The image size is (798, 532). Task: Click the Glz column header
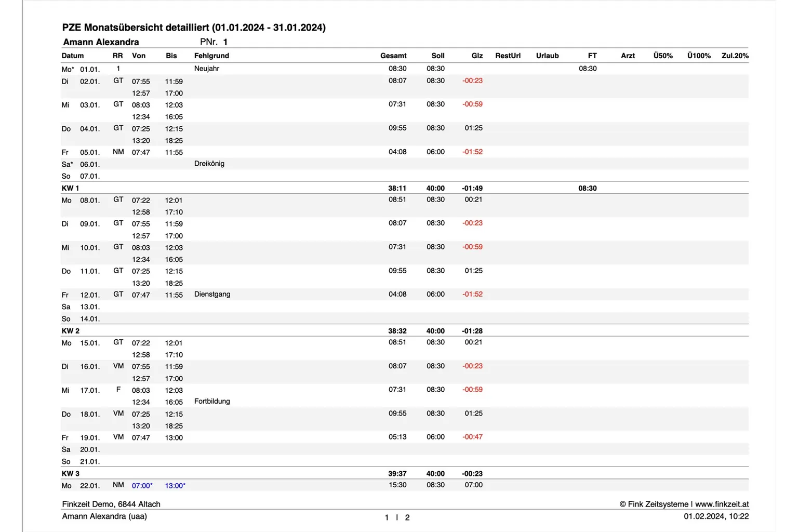[x=477, y=56]
